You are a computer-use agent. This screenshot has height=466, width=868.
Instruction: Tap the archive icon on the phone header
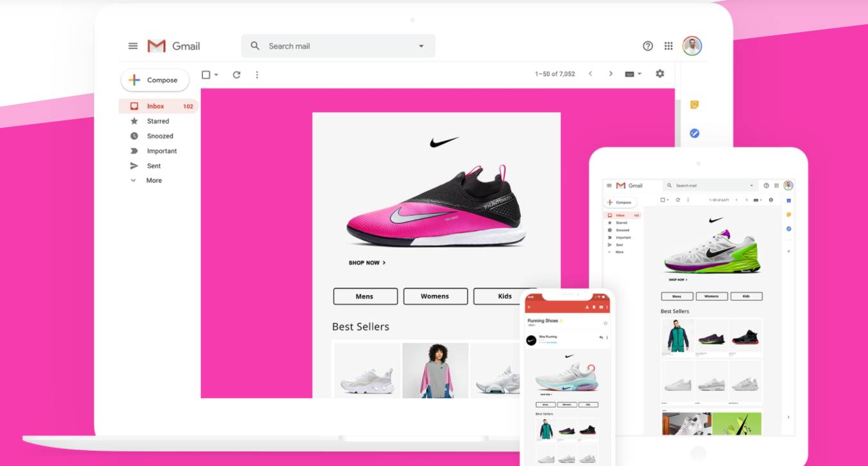(587, 307)
